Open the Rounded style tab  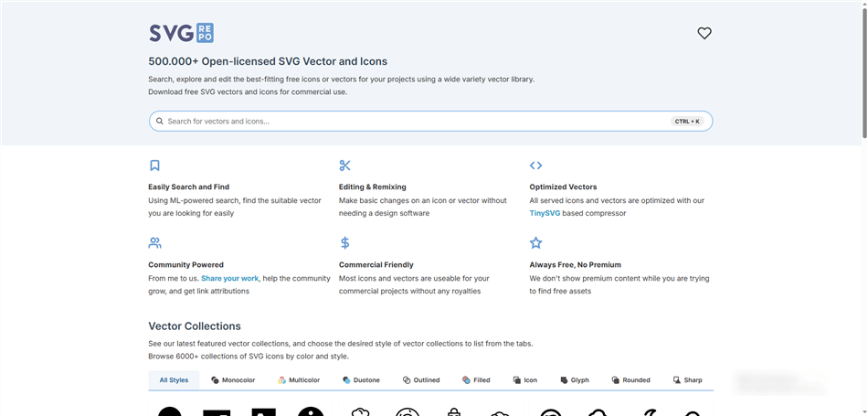coord(630,380)
